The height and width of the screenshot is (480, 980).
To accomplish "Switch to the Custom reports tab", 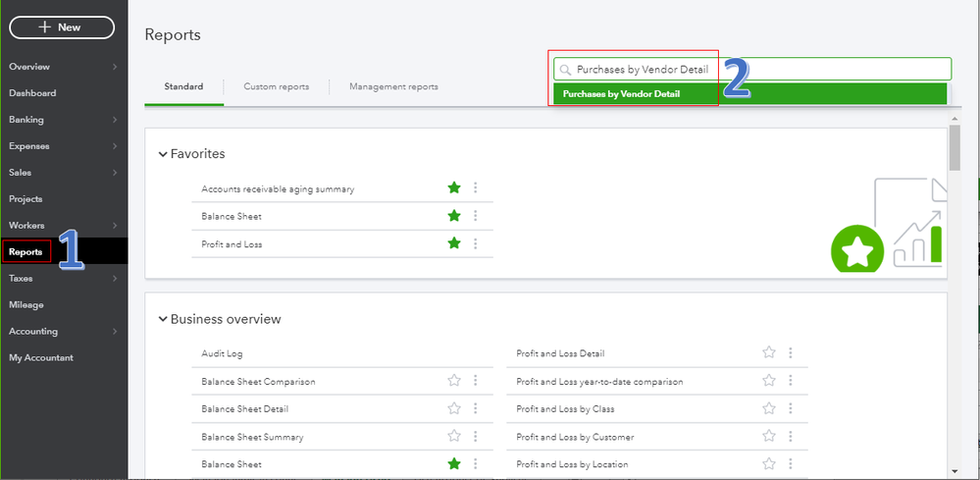I will tap(276, 86).
